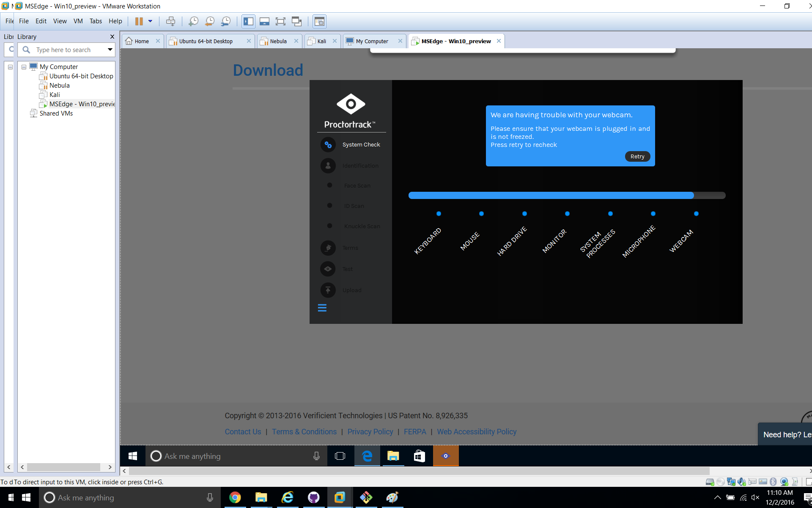Viewport: 812px width, 508px height.
Task: Enter full screen mode from the toolbar
Action: tap(280, 21)
